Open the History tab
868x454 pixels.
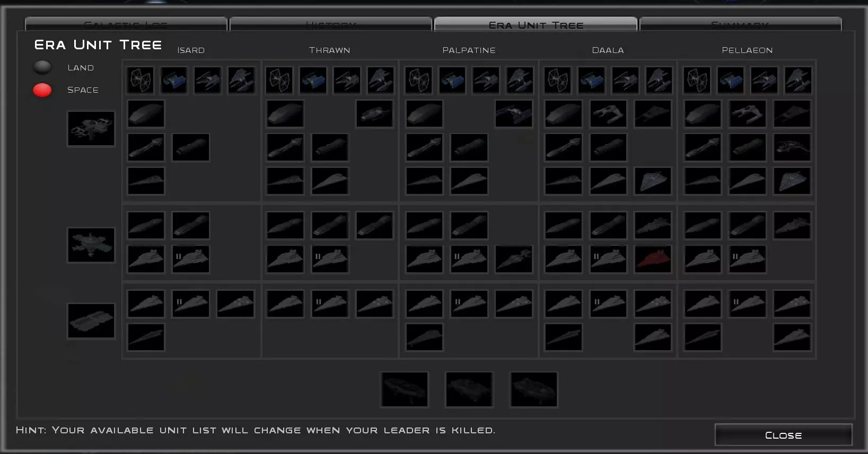331,24
